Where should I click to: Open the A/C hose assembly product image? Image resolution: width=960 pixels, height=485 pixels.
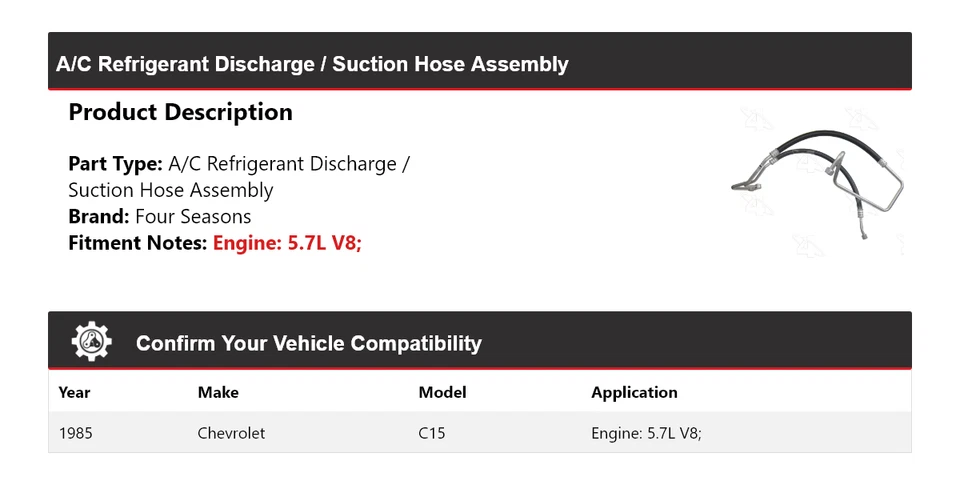pos(817,182)
